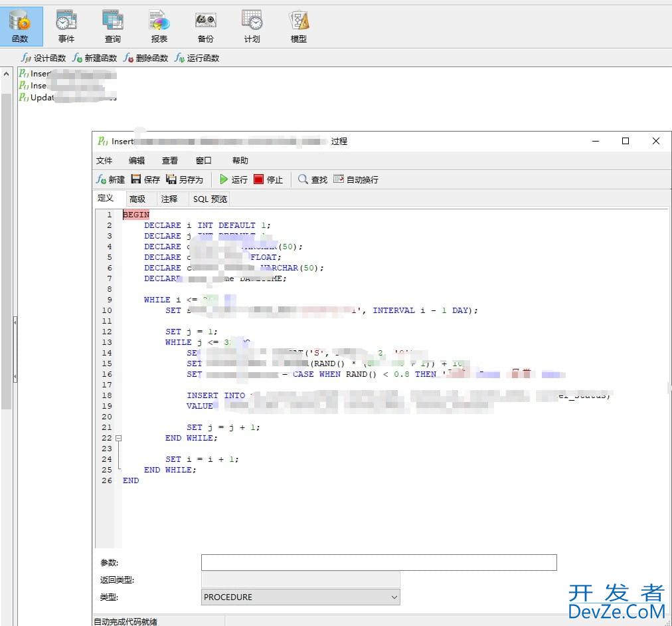Image resolution: width=672 pixels, height=626 pixels.
Task: Open the 类型 PROCEDURE dropdown
Action: 301,597
